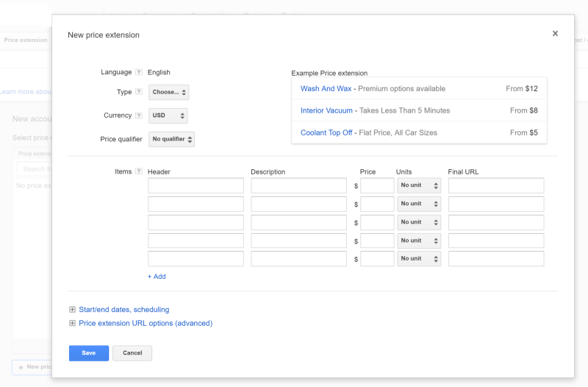
Task: Click the Save button
Action: [89, 353]
